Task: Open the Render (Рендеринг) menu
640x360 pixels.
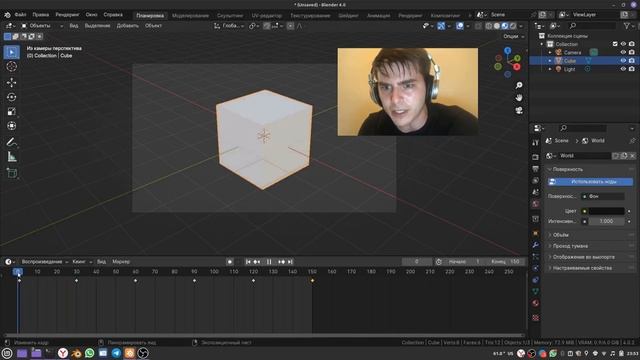Action: point(67,15)
